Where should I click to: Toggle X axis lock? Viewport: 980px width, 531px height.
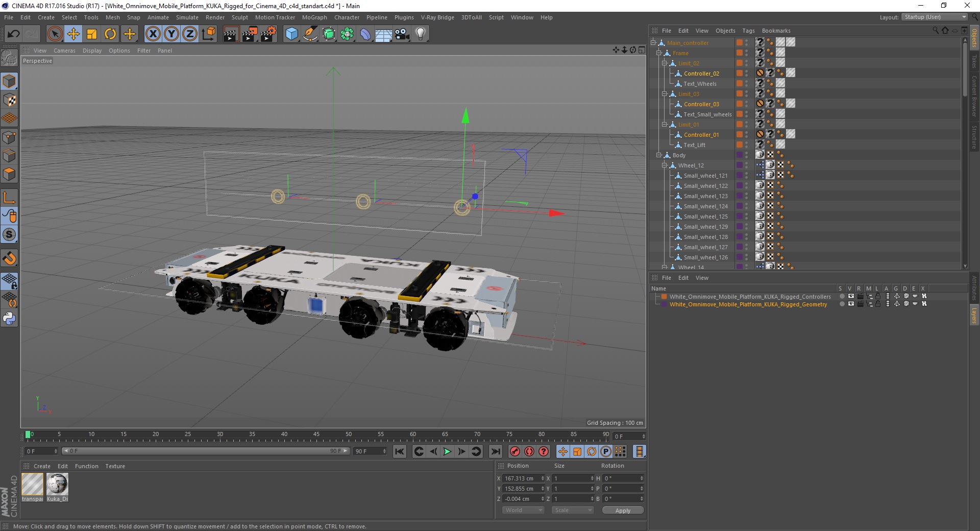[x=153, y=34]
